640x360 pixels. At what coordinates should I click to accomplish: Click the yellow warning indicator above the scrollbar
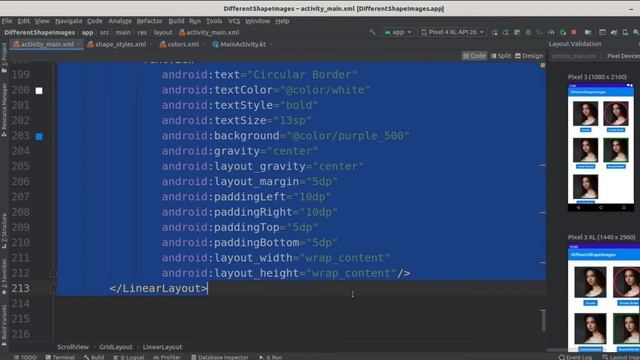click(x=543, y=65)
